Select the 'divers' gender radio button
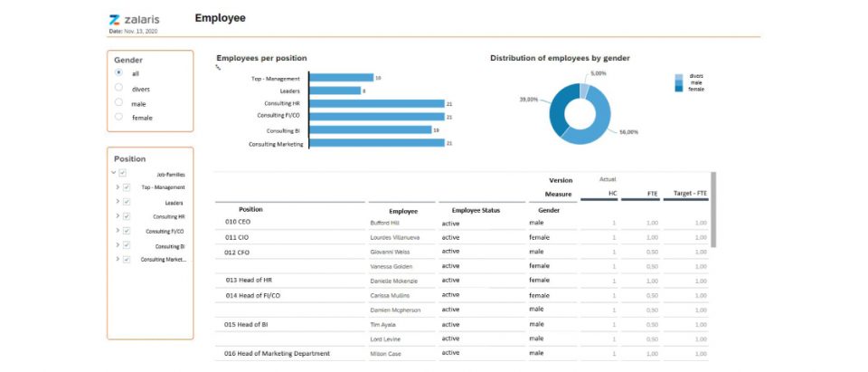868x372 pixels. [118, 88]
